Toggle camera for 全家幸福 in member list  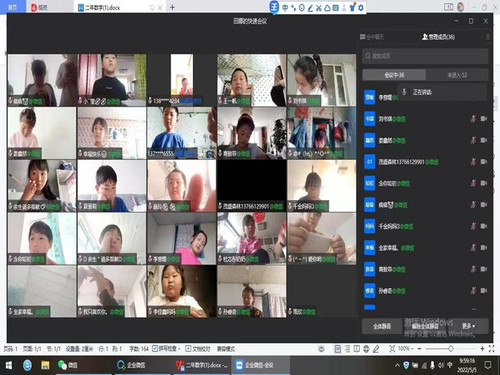(483, 248)
